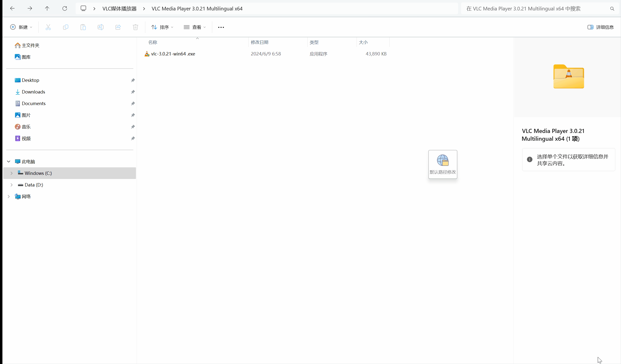The width and height of the screenshot is (621, 364).
Task: Open the three-dots more options menu
Action: click(x=221, y=27)
